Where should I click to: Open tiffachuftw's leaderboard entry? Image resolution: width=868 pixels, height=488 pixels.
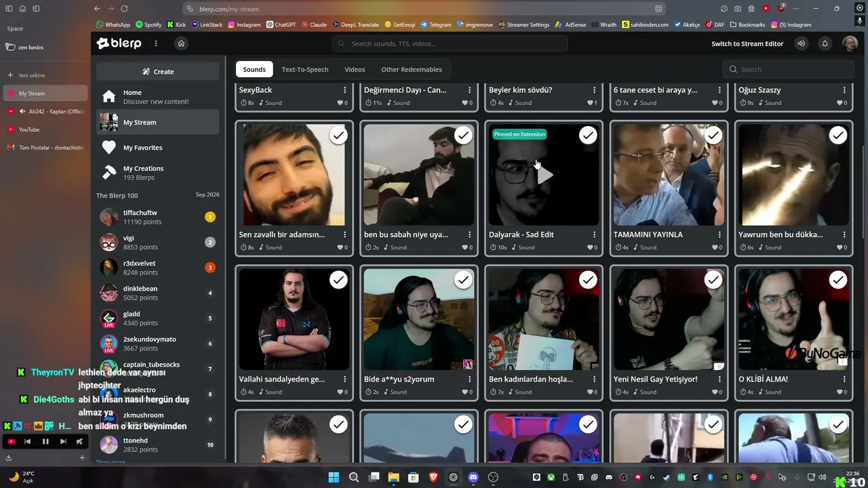[x=157, y=217]
